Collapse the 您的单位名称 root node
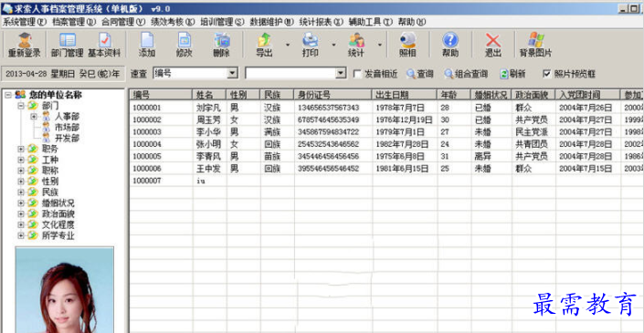This screenshot has width=644, height=333. coord(8,95)
